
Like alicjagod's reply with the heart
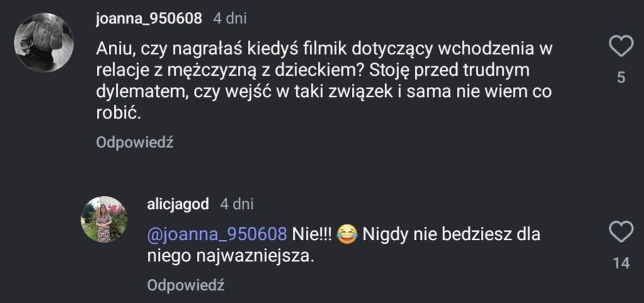tap(621, 231)
